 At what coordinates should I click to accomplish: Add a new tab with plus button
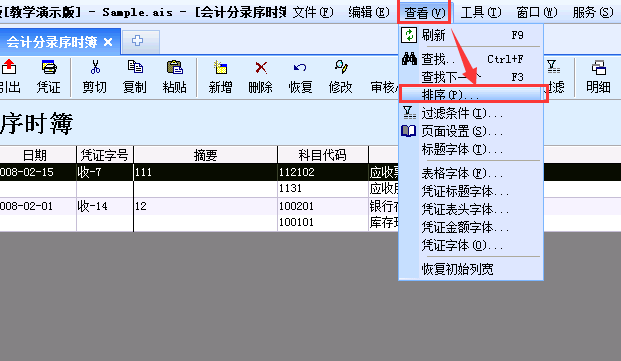[137, 41]
